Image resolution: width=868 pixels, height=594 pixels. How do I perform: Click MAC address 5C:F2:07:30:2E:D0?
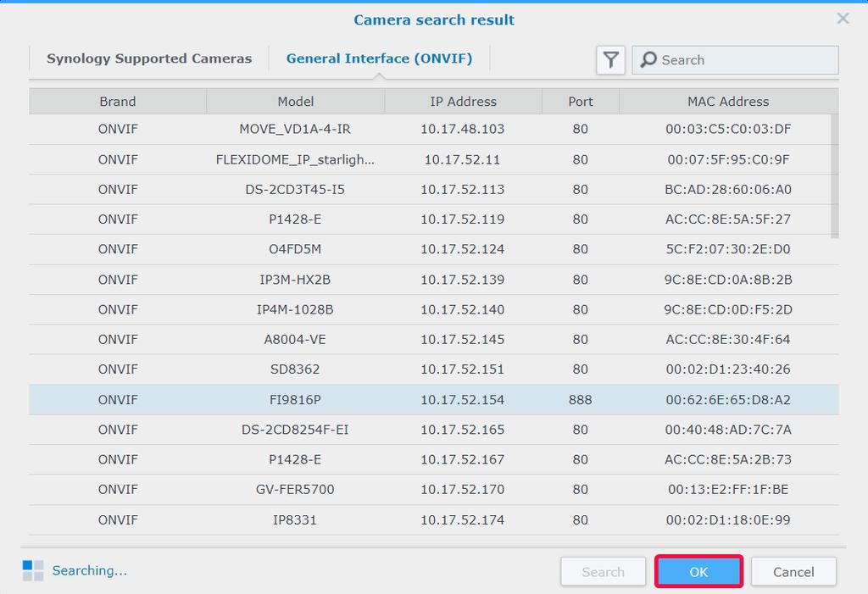[x=728, y=250]
